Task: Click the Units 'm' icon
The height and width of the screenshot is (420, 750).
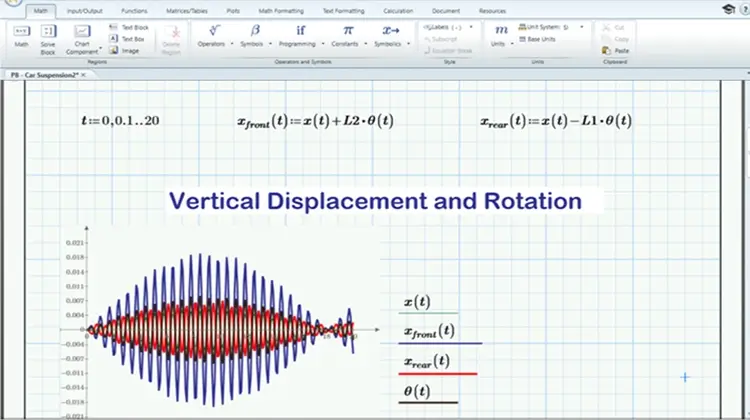Action: [x=501, y=30]
